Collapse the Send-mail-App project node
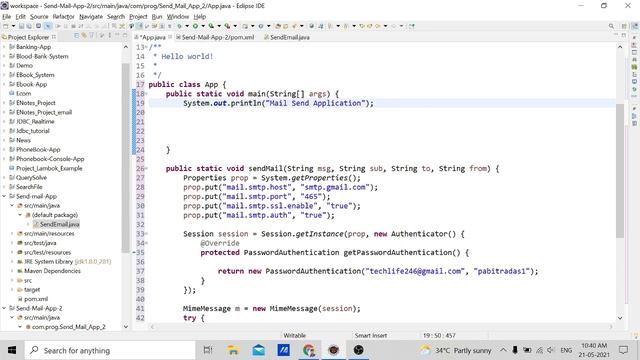 pyautogui.click(x=4, y=196)
